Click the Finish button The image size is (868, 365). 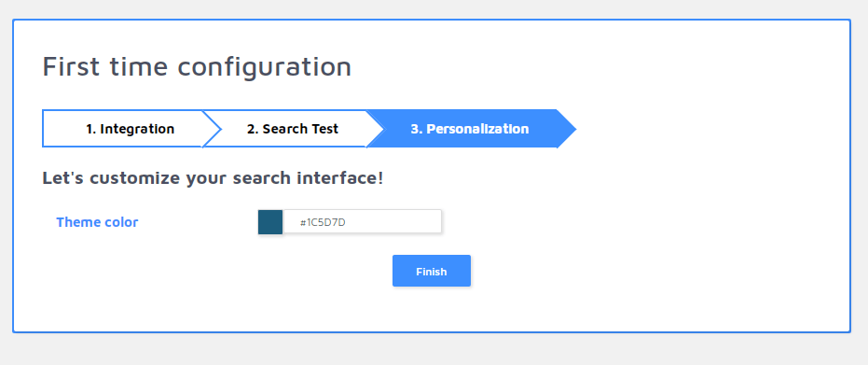432,271
